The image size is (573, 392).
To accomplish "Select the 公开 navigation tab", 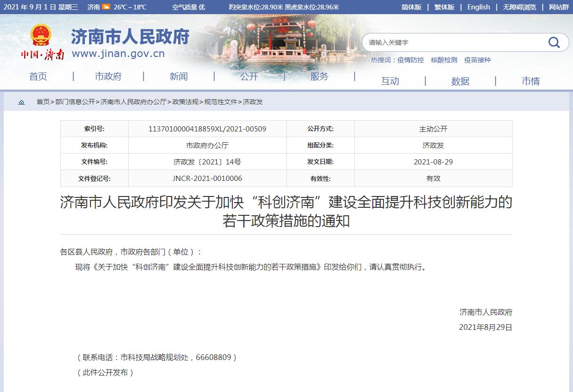I will (249, 76).
